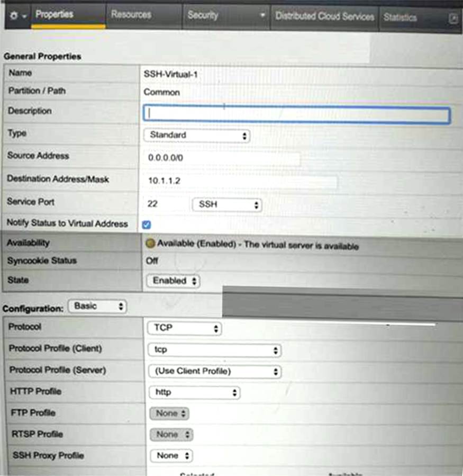
Task: Click into the Description text field
Action: (296, 113)
